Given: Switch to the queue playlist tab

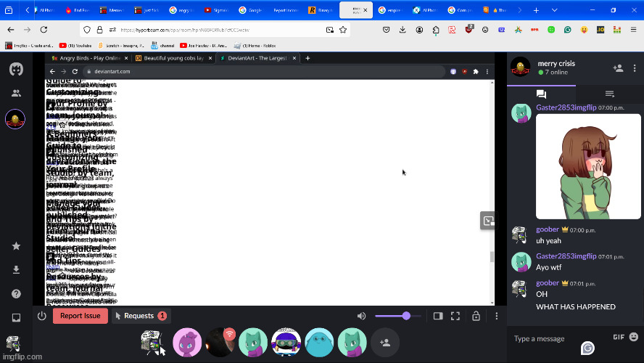Looking at the screenshot, I should click(609, 94).
